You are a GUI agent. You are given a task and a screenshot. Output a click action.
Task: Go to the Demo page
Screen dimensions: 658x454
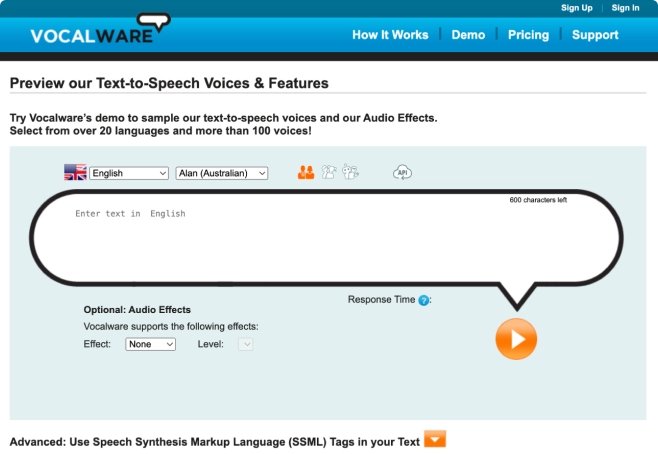468,35
